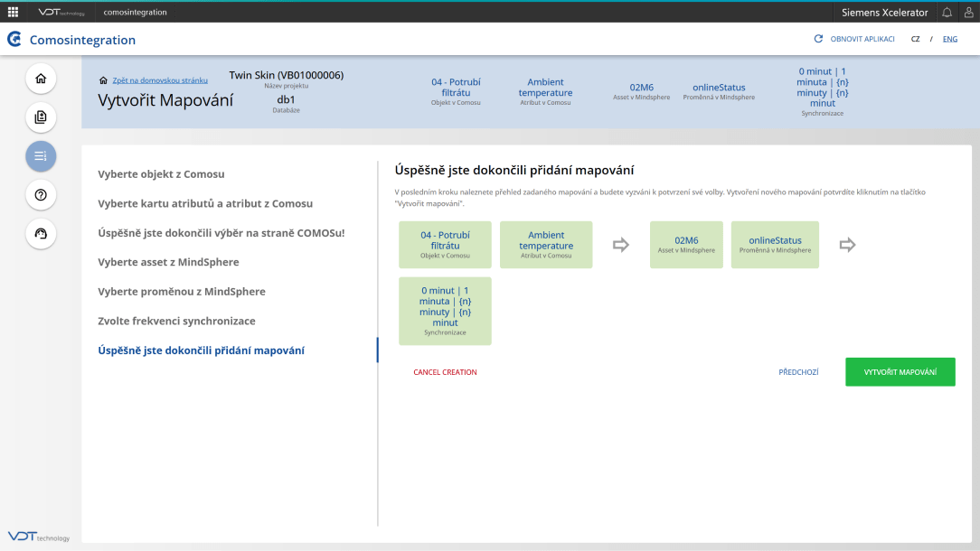980x551 pixels.
Task: Click the Home sidebar icon
Action: (41, 79)
